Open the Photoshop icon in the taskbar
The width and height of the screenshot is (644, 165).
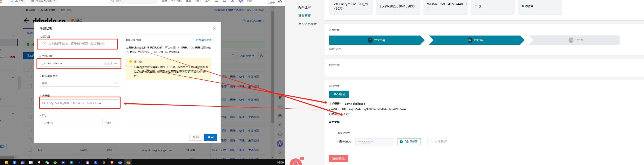[x=80, y=163]
